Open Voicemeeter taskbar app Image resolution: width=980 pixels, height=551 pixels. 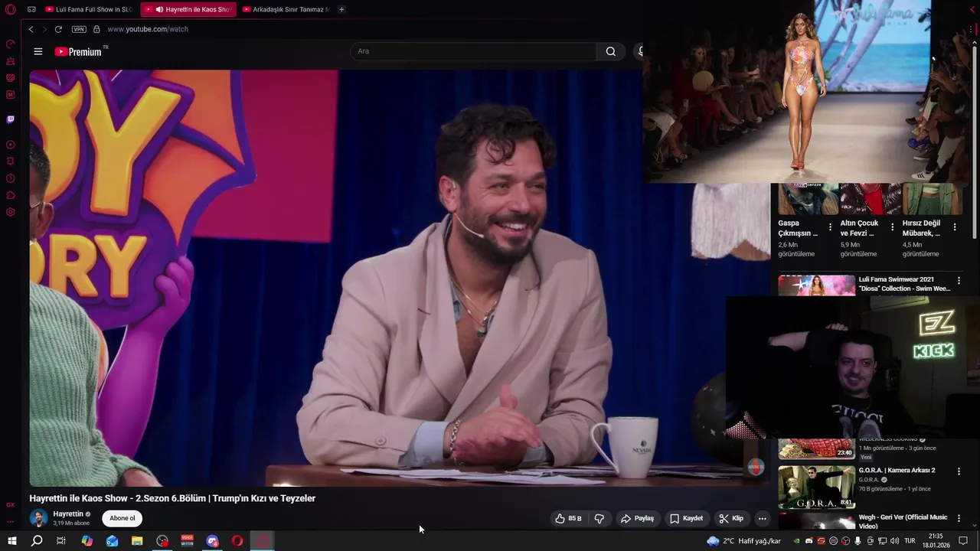187,541
